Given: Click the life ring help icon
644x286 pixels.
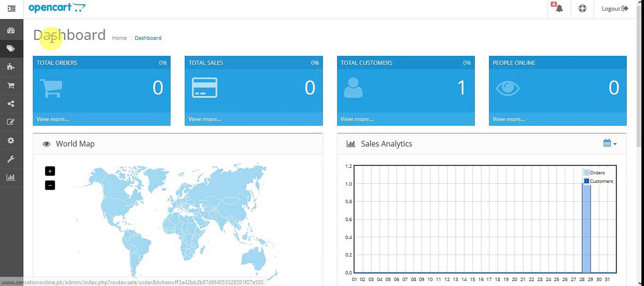Looking at the screenshot, I should (582, 9).
